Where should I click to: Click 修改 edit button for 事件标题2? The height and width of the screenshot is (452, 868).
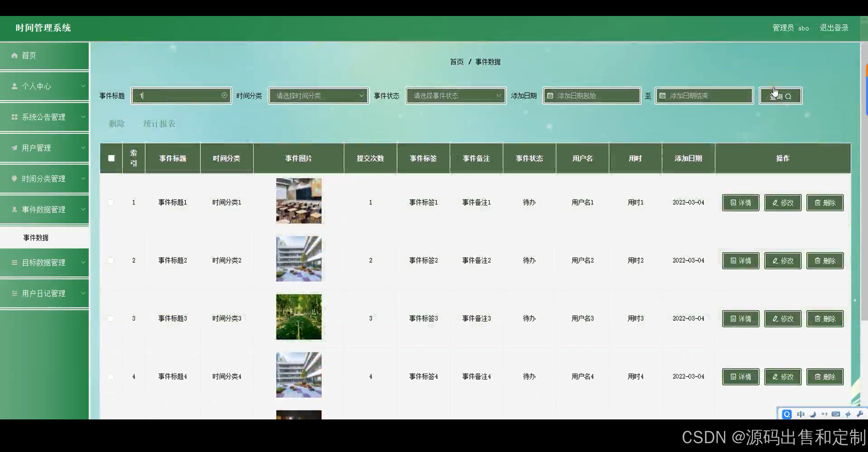[783, 261]
